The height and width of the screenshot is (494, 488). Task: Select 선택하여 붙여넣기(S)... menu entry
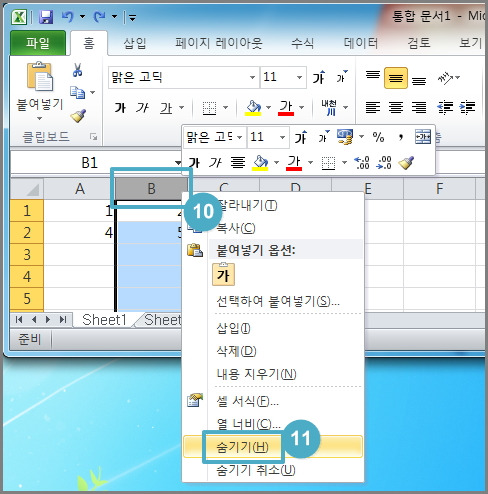point(273,301)
